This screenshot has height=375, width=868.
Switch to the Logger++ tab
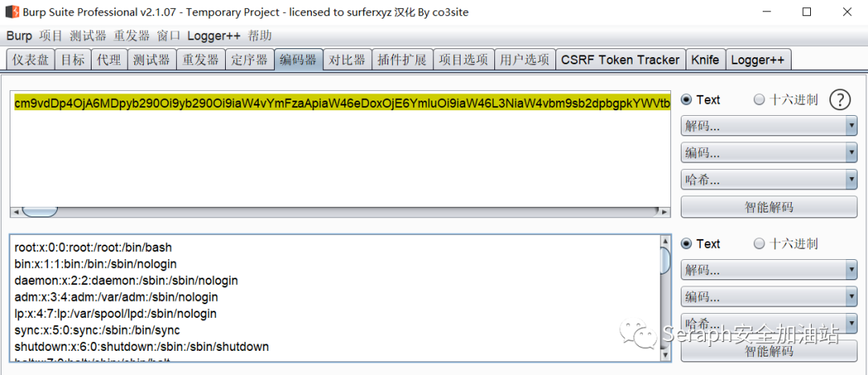click(x=758, y=60)
